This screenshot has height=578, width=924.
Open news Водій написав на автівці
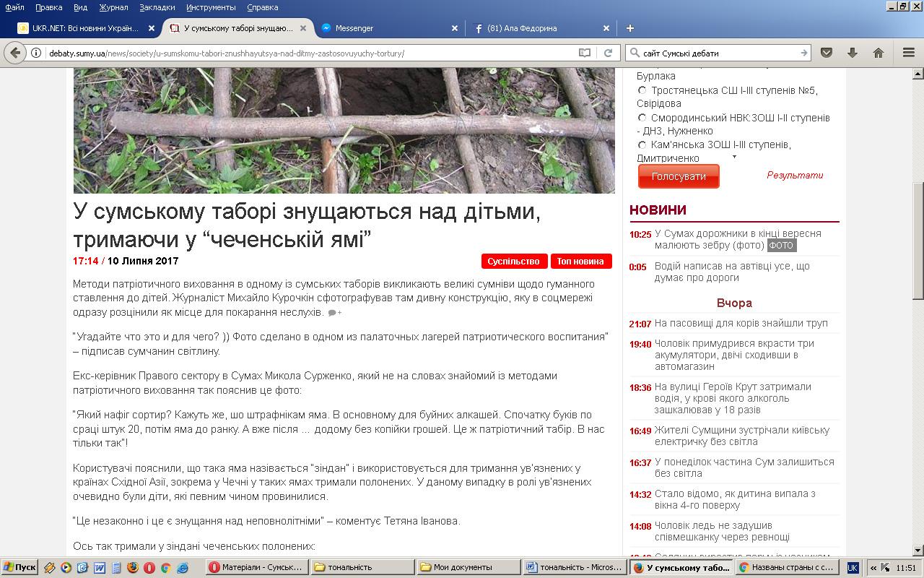(x=732, y=272)
